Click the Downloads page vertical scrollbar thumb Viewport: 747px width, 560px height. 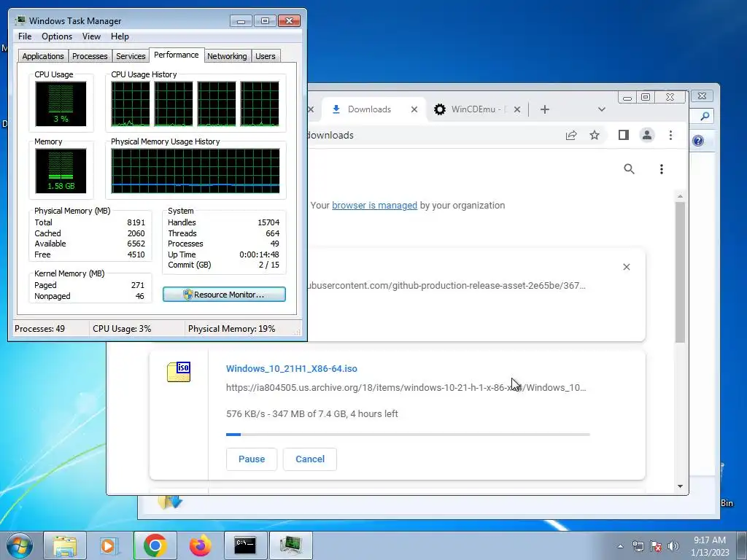pyautogui.click(x=680, y=273)
